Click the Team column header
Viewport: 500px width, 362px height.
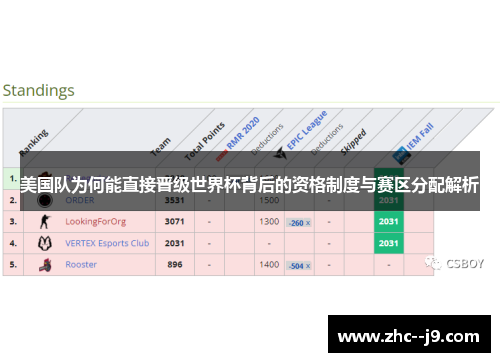[161, 147]
